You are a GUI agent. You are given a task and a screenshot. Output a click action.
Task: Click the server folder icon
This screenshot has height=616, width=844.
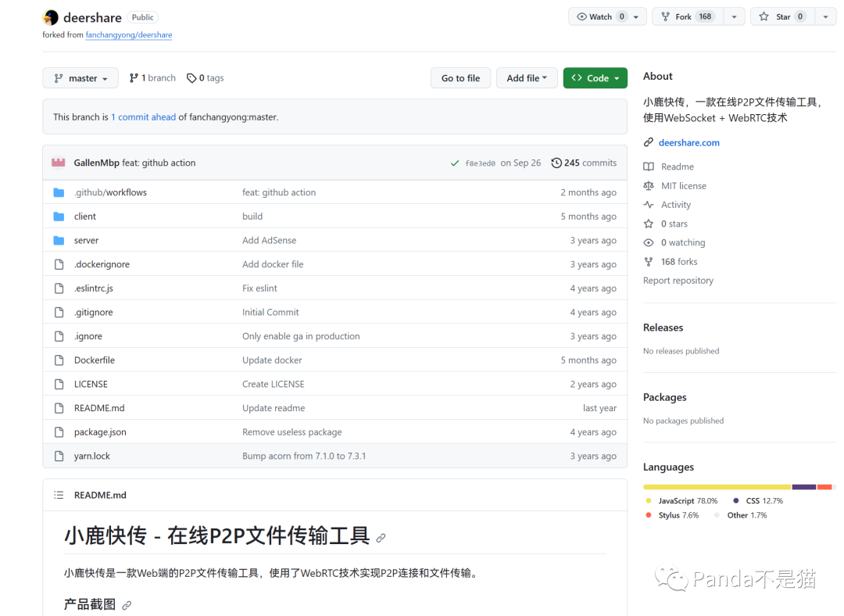(x=59, y=241)
